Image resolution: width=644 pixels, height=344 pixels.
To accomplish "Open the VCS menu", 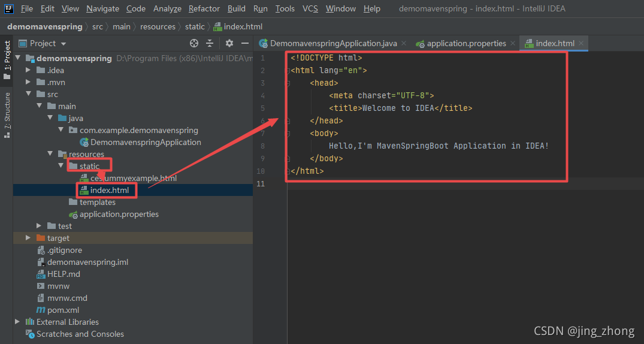I will [x=310, y=8].
